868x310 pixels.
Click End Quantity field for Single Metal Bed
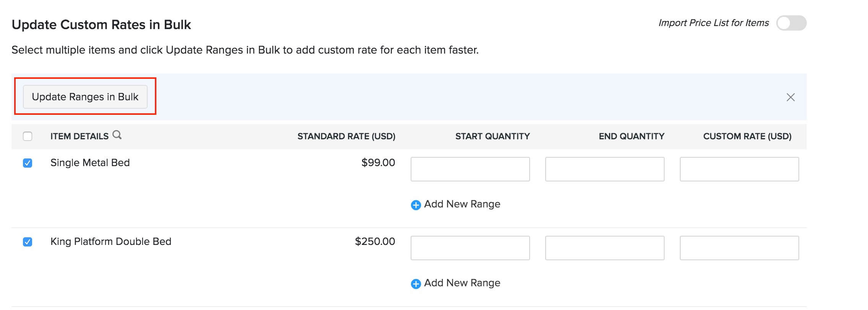(x=605, y=169)
